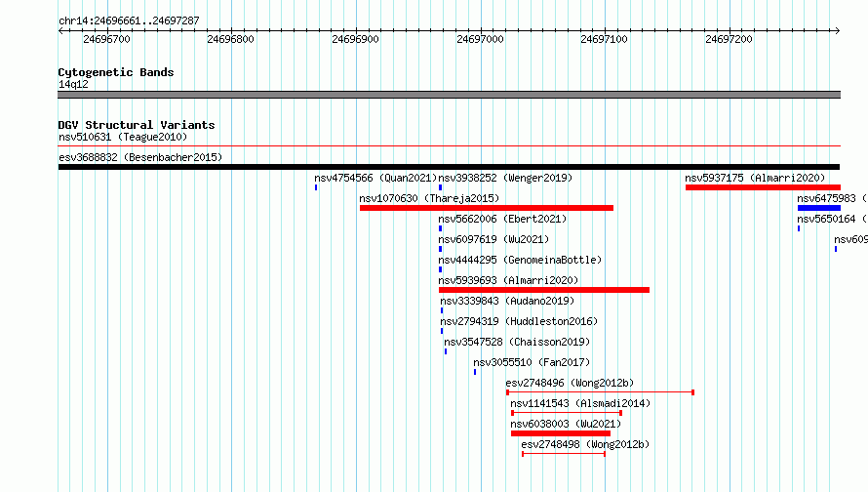The height and width of the screenshot is (492, 868).
Task: Click the thin red span of nsv1141543
Action: (x=567, y=413)
